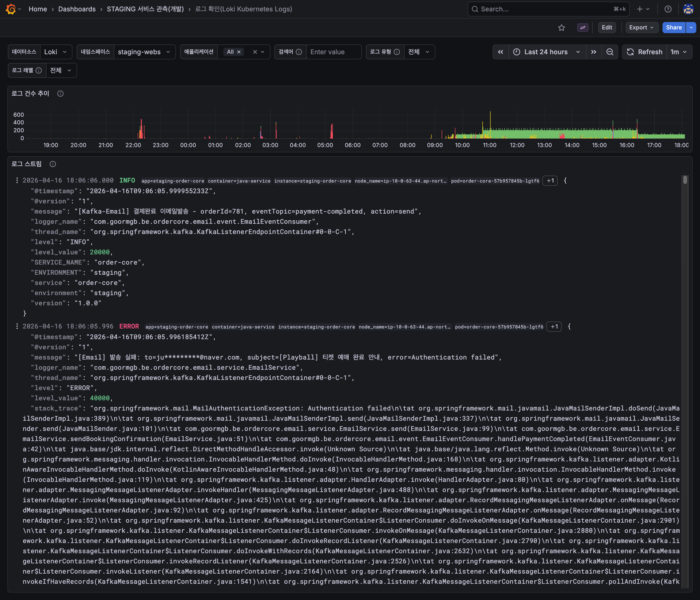The height and width of the screenshot is (600, 700).
Task: Open the kebab menu on the first log row
Action: (x=17, y=180)
